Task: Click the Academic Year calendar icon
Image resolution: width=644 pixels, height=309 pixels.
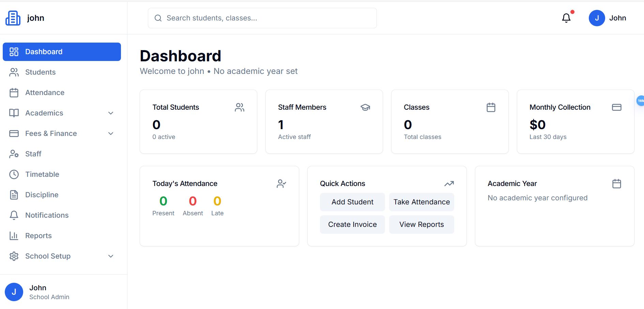Action: tap(616, 184)
